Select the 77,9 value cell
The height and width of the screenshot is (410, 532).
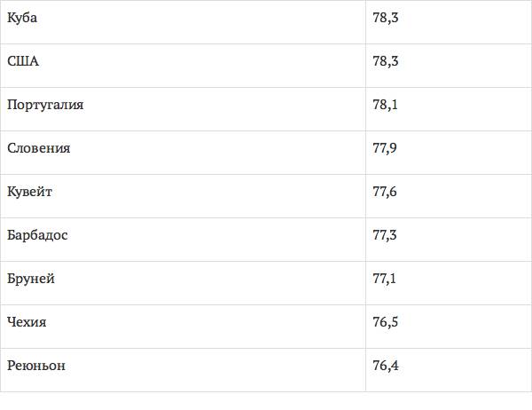385,148
